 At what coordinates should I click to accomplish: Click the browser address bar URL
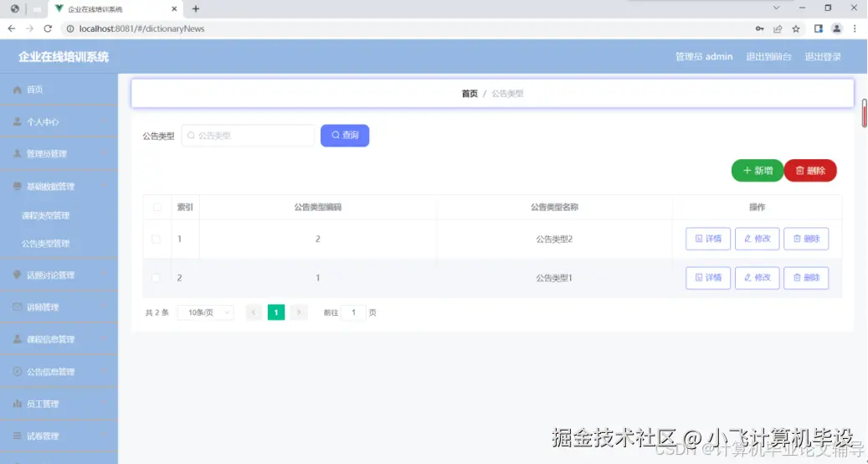(x=141, y=28)
